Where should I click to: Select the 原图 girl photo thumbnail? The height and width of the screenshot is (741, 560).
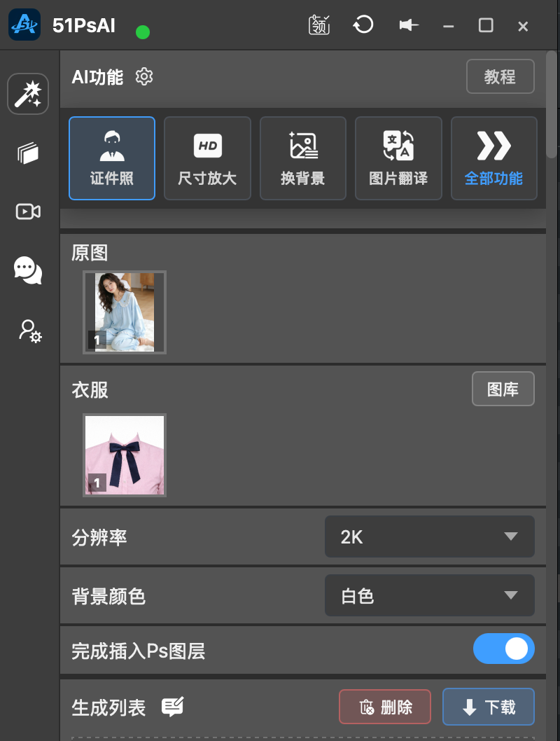pyautogui.click(x=125, y=312)
